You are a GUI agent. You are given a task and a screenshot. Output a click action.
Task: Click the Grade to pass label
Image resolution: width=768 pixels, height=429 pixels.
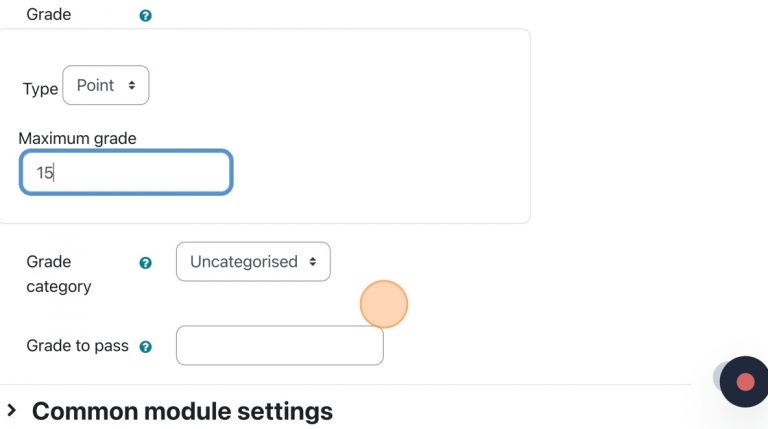77,346
